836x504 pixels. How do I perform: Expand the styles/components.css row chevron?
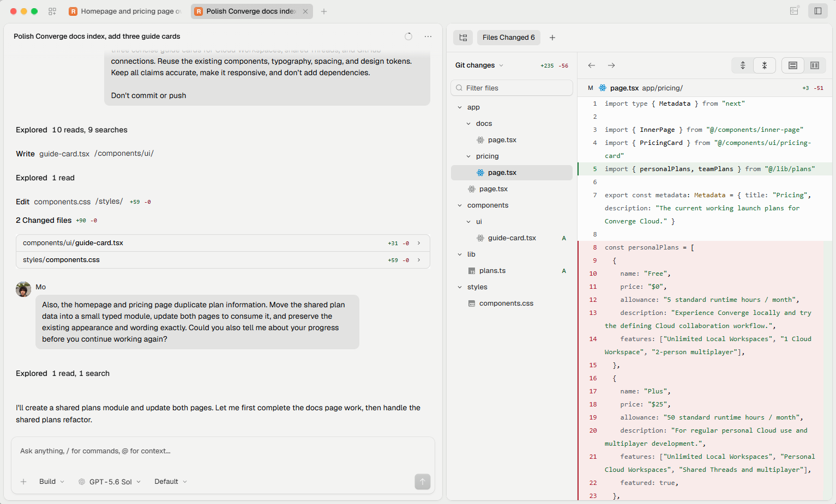pos(419,260)
